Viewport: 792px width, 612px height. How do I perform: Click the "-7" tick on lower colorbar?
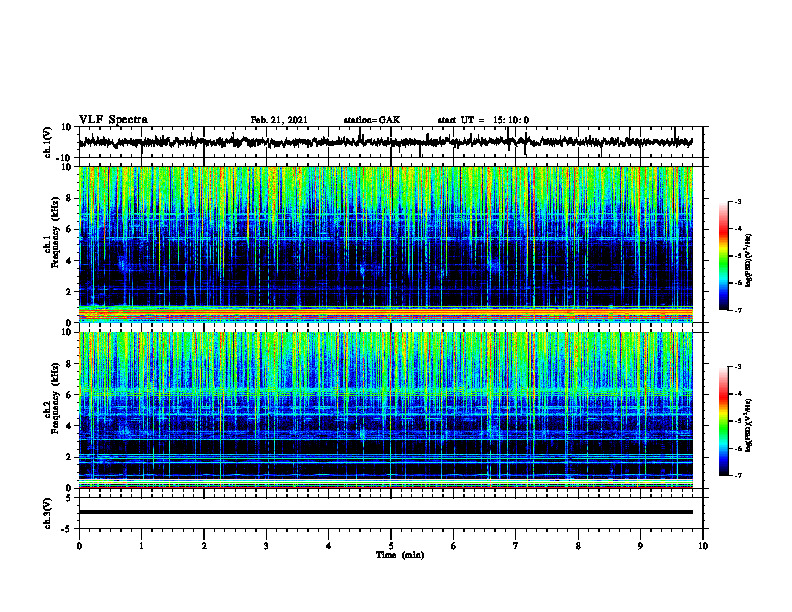[x=737, y=475]
